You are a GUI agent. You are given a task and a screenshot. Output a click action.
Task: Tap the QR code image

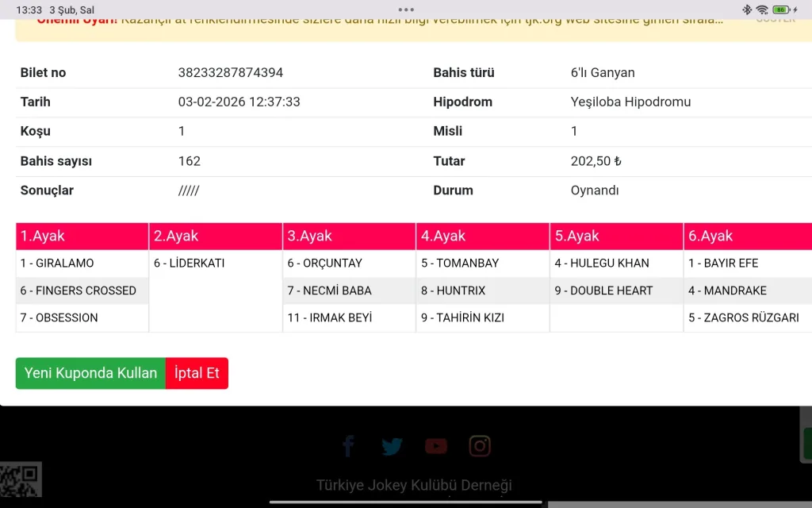pyautogui.click(x=20, y=481)
